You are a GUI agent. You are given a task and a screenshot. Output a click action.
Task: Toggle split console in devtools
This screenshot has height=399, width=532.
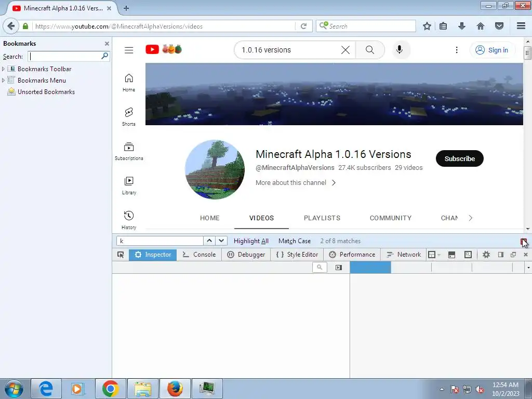(451, 255)
